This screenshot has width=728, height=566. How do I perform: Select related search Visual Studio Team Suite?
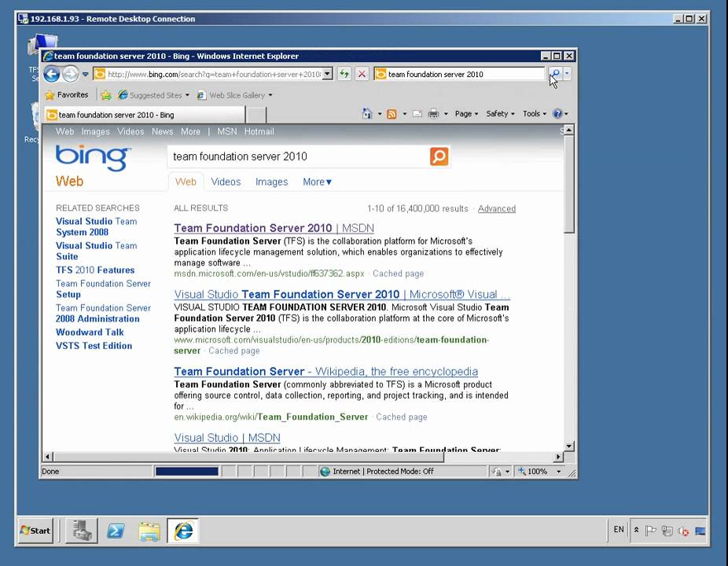96,251
